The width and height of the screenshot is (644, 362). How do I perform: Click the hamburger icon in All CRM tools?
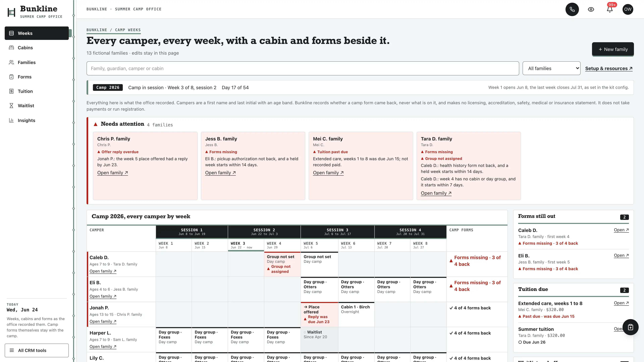click(12, 350)
